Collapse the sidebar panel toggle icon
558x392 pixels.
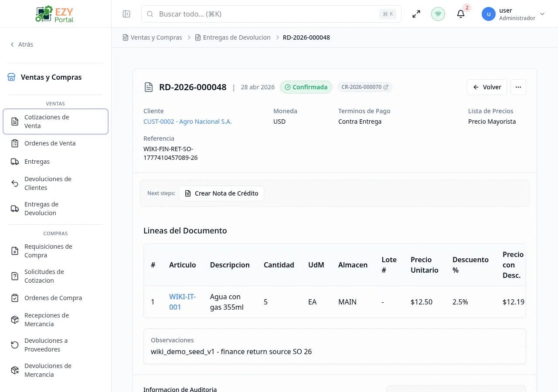point(126,14)
